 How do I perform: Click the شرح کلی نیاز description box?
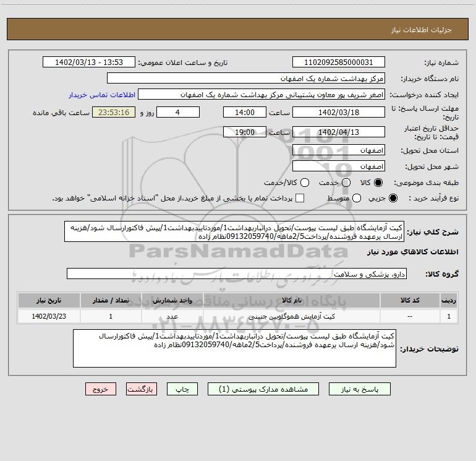click(x=234, y=232)
